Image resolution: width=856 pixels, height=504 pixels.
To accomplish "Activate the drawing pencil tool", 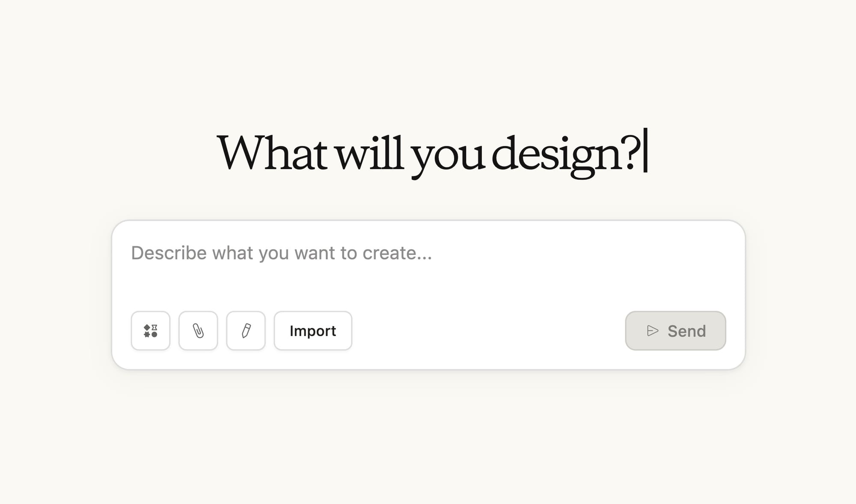I will click(x=246, y=331).
